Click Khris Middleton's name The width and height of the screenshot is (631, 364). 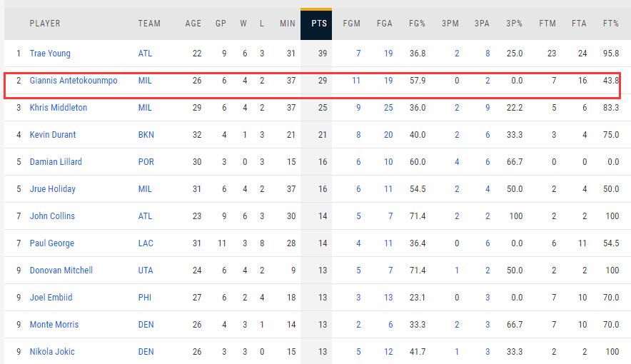(x=59, y=107)
